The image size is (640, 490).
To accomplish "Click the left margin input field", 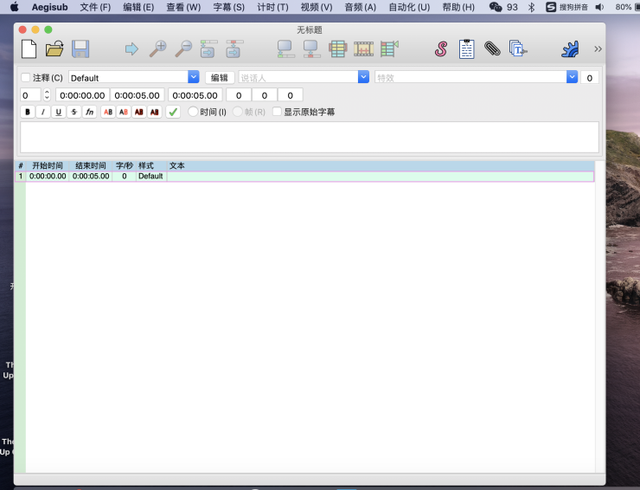I will point(239,95).
